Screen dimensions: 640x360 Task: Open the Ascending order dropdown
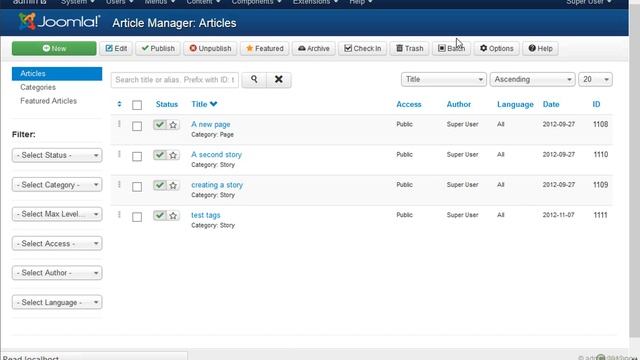[x=532, y=79]
